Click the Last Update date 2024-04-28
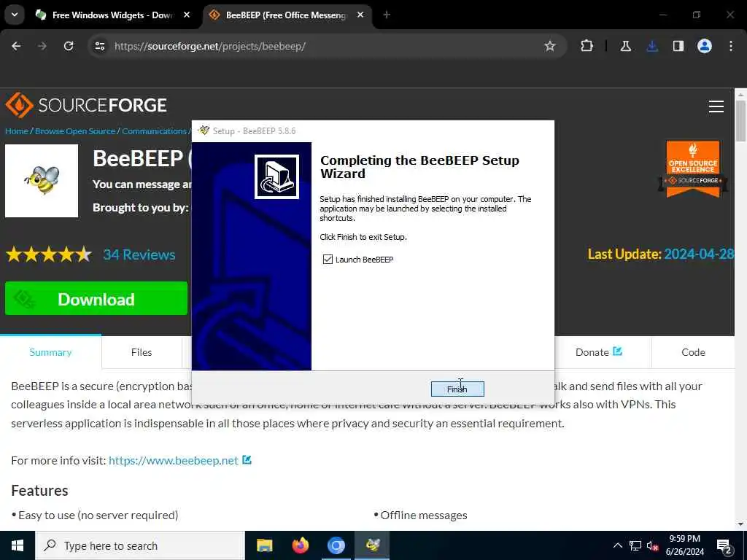 tap(698, 254)
